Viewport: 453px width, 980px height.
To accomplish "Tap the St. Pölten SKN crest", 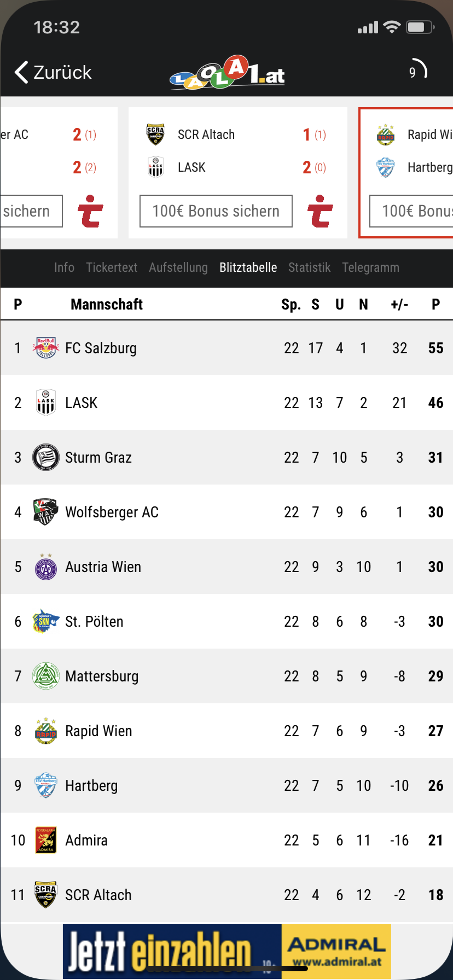I will (46, 621).
